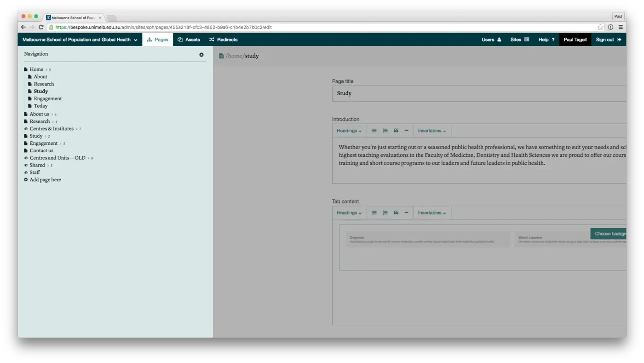
Task: Click the circled info icon beside the bookmark star
Action: click(x=610, y=27)
